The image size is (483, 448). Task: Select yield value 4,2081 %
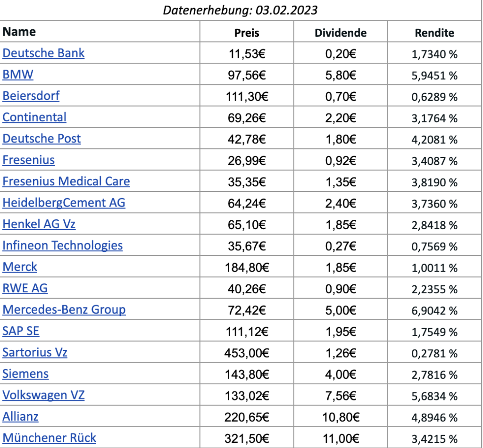tap(434, 140)
